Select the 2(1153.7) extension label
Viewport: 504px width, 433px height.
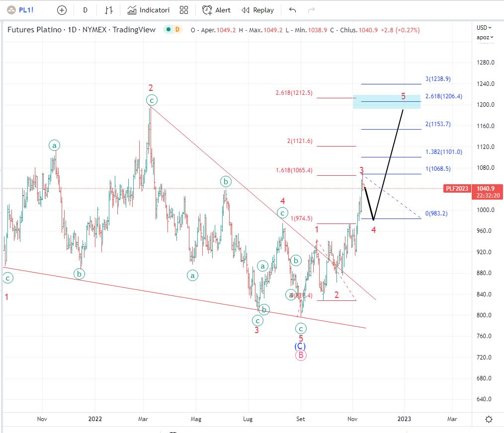(438, 124)
